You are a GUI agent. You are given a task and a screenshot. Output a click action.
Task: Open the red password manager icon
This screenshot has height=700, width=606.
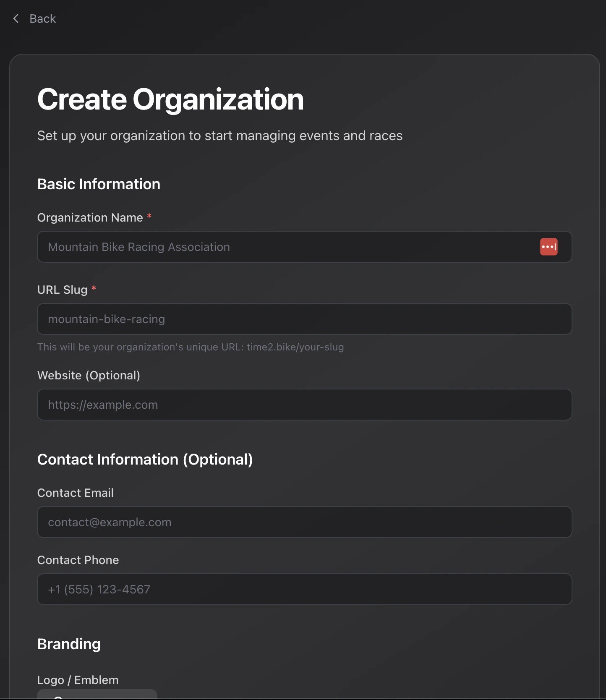click(x=549, y=247)
